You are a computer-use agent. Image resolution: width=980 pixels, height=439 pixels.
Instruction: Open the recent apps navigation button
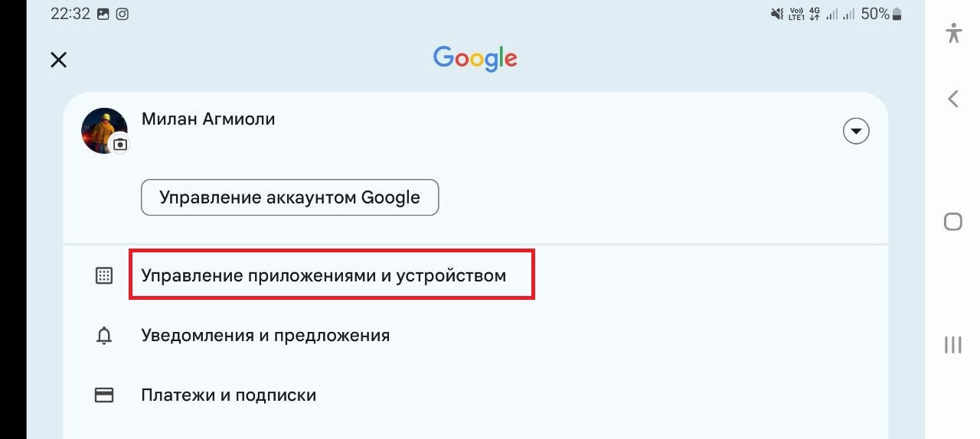click(953, 345)
